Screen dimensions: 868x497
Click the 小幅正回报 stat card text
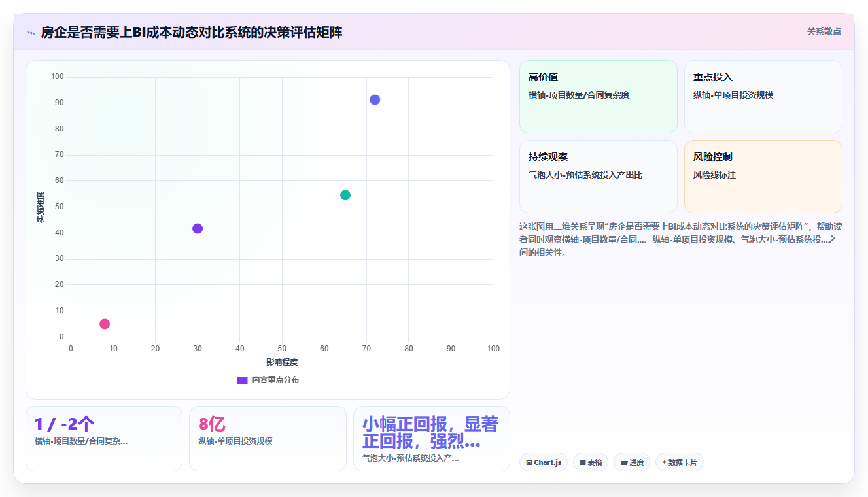click(x=430, y=432)
